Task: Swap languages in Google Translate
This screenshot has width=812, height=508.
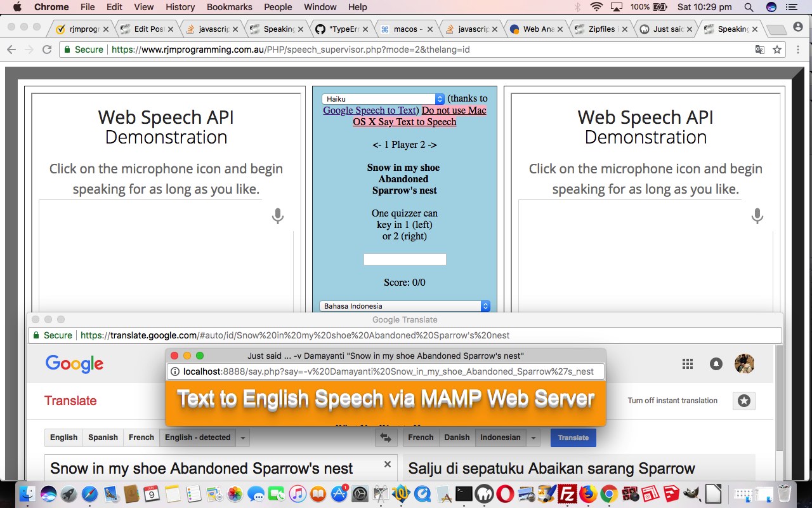Action: (386, 438)
